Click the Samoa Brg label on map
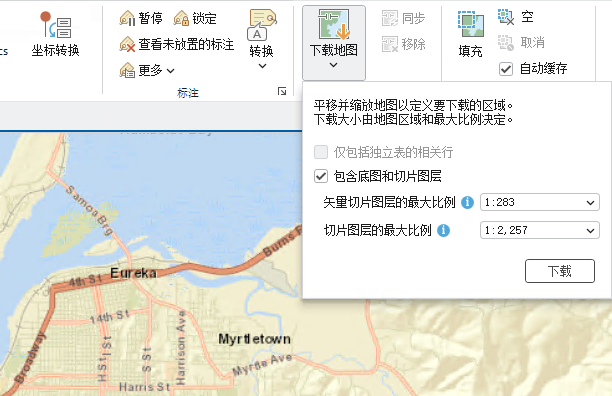Screen dimensions: 612x396 tap(89, 210)
